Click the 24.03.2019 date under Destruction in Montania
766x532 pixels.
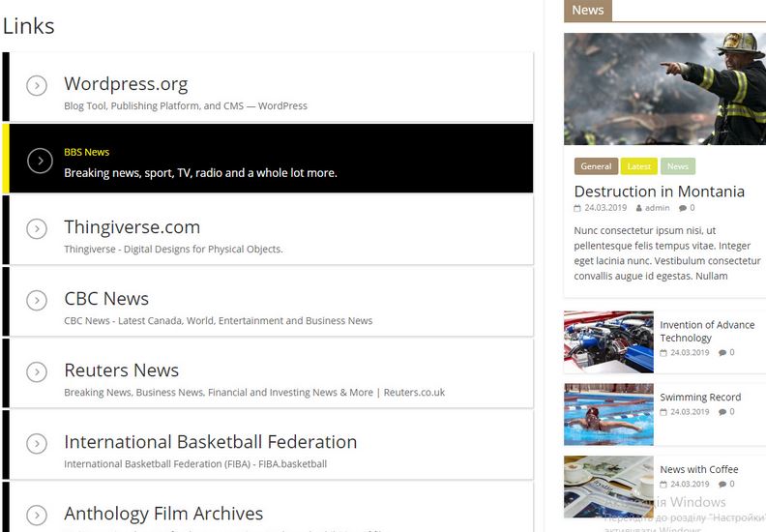(605, 208)
